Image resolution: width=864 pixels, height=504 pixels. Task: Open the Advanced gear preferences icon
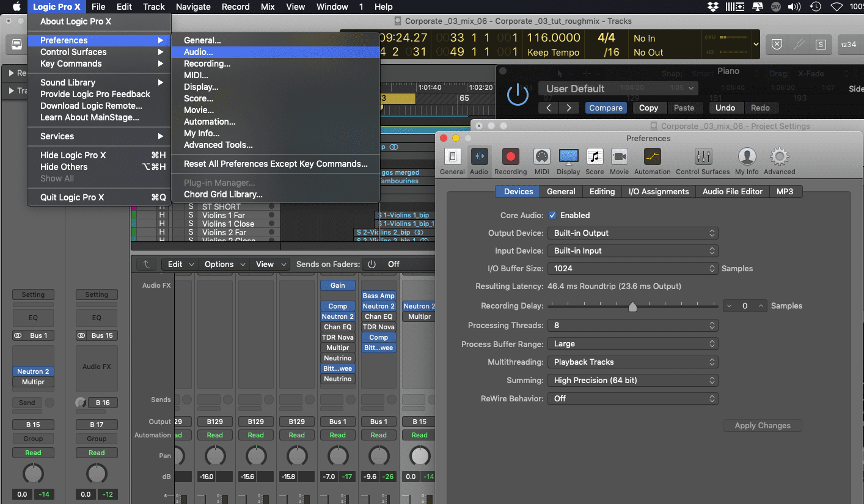pyautogui.click(x=779, y=157)
